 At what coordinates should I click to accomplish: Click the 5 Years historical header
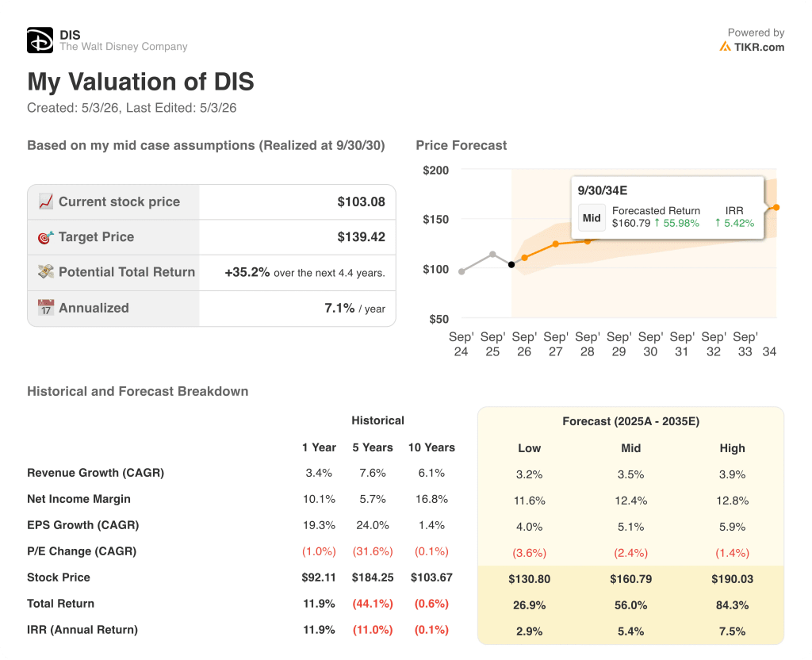click(x=373, y=447)
